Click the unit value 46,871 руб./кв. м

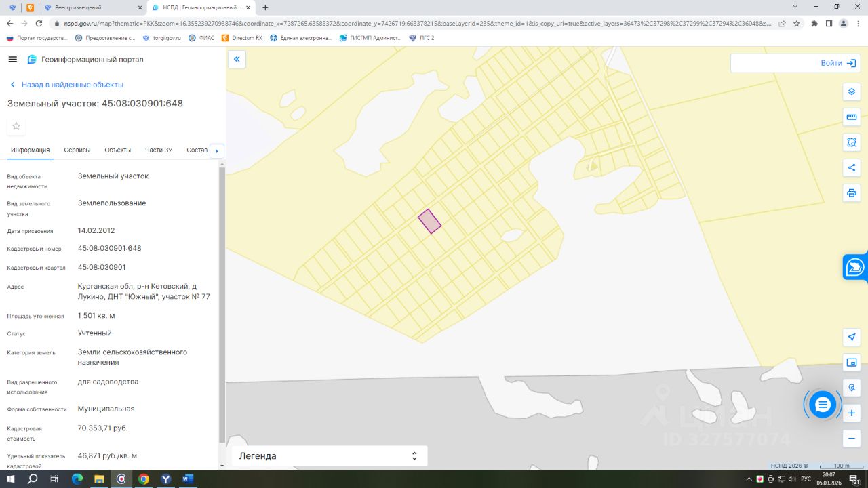[108, 455]
